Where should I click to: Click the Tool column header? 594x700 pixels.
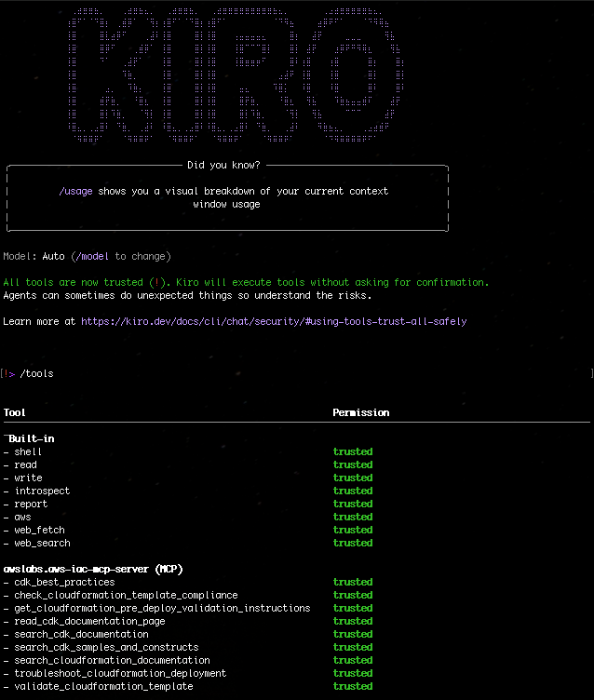coord(15,412)
